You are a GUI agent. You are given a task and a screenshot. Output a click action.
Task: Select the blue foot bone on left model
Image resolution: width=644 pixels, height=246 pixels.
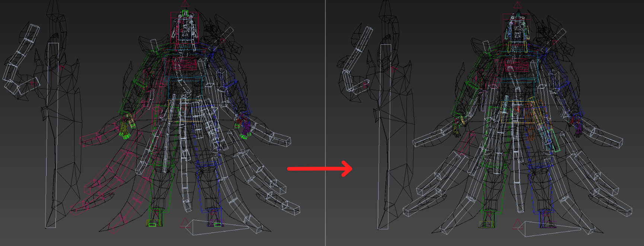tap(215, 224)
